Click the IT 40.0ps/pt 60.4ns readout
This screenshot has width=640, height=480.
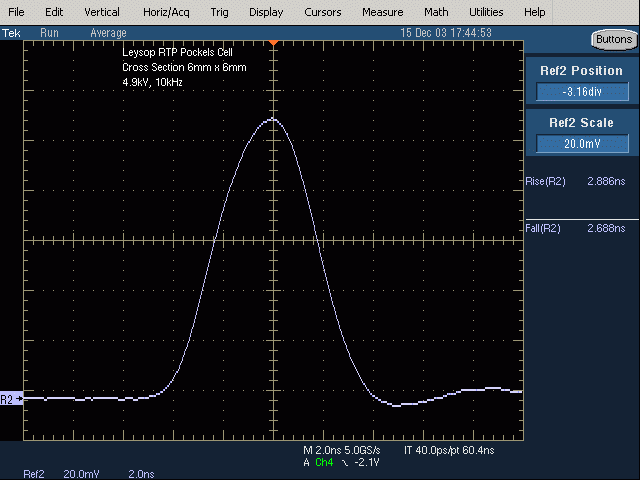click(x=449, y=450)
